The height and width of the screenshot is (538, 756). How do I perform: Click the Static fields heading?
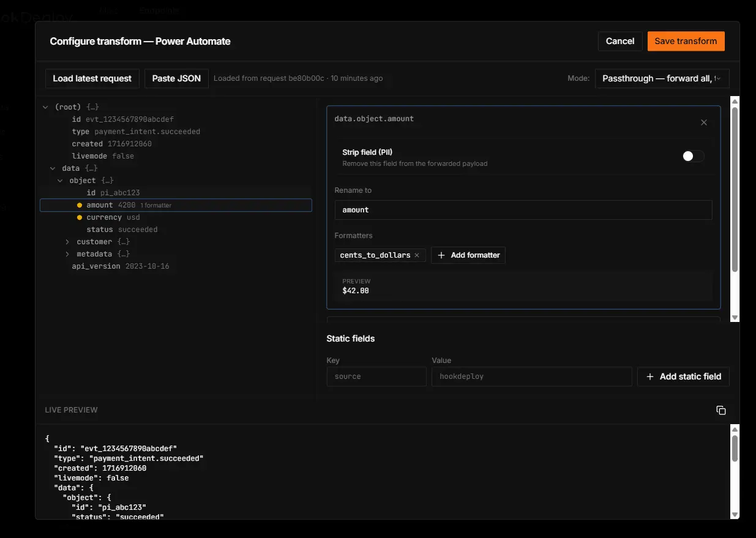click(x=351, y=338)
